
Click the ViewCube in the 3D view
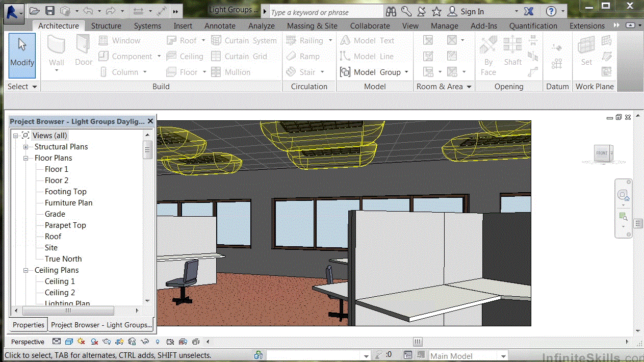tap(603, 153)
